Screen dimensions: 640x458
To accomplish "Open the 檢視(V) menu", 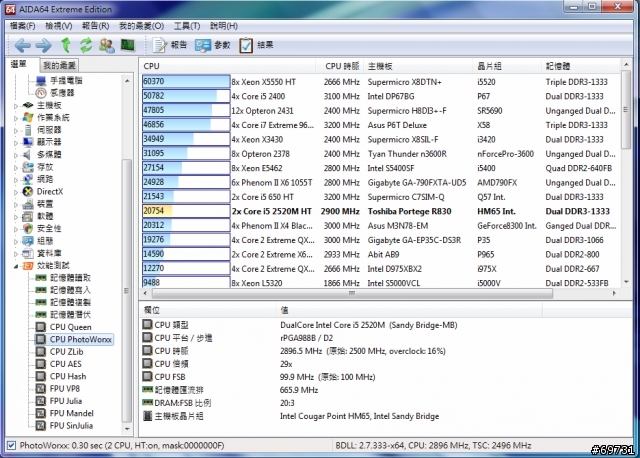I will point(59,26).
